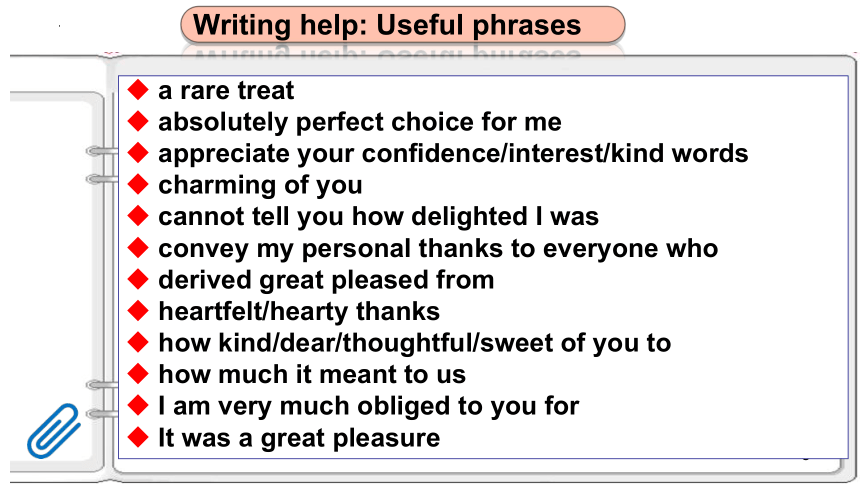Click the blue paperclip icon
860x484 pixels.
[54, 431]
